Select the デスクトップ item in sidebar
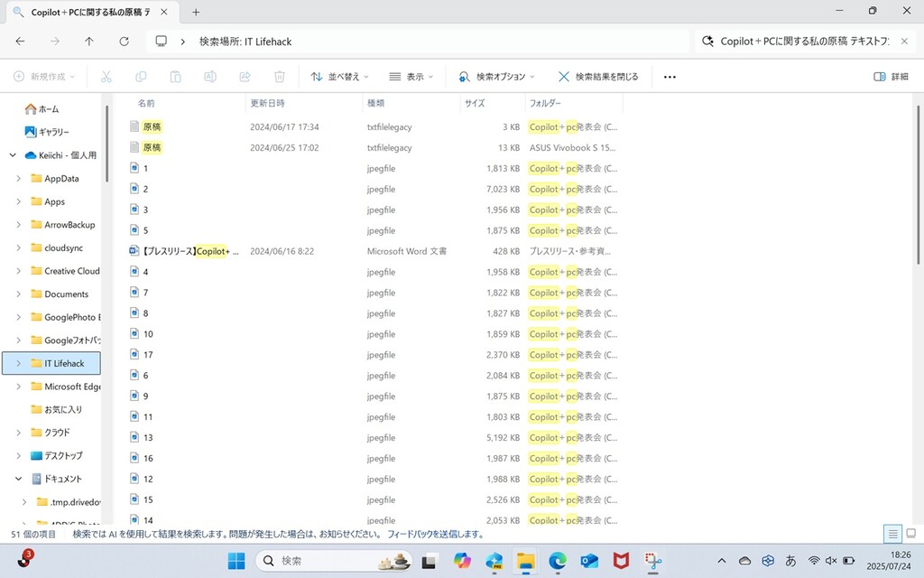The height and width of the screenshot is (578, 924). pos(57,455)
